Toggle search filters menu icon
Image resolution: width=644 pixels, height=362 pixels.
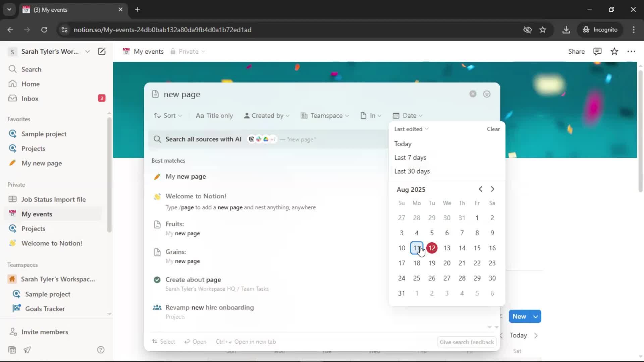(487, 94)
